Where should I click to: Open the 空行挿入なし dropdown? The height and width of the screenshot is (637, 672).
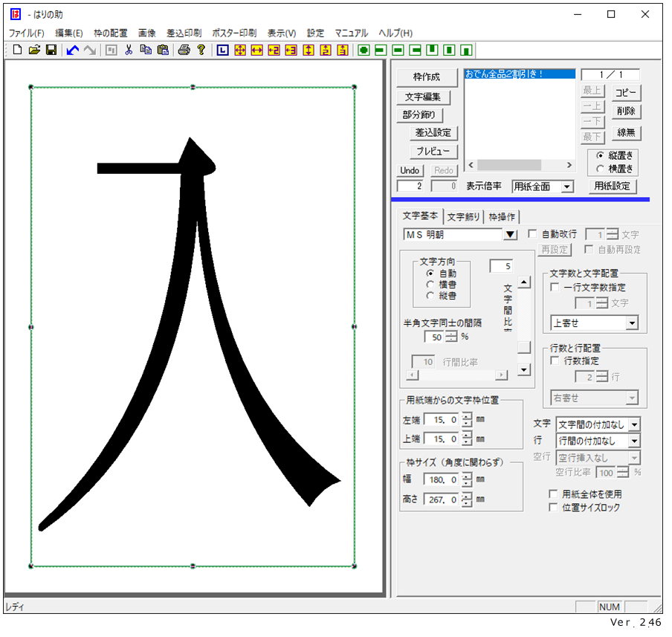coord(634,459)
